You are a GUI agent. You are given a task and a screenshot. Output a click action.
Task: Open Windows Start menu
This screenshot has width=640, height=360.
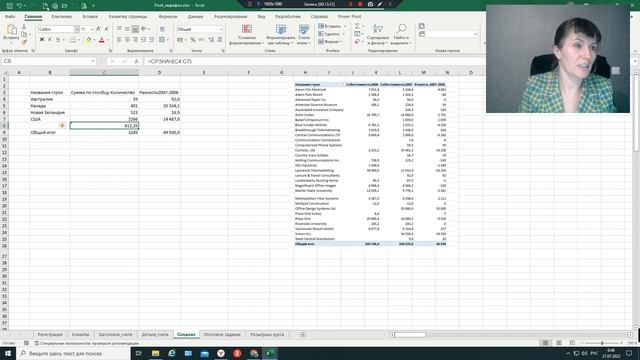8,353
